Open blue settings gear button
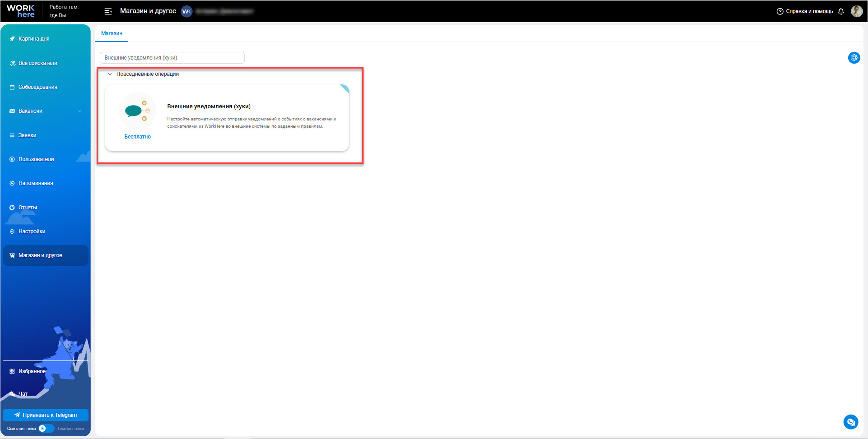This screenshot has width=868, height=439. (x=854, y=58)
